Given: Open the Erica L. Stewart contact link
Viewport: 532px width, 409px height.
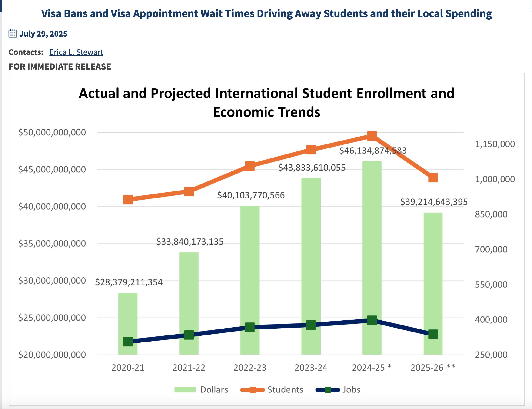Looking at the screenshot, I should pos(76,52).
